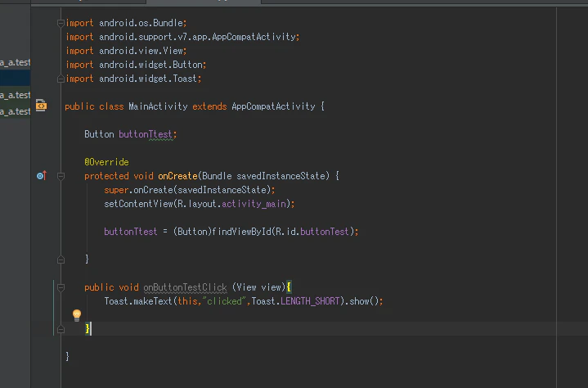The image size is (588, 388).
Task: Click 'Toast.makeText' call
Action: [x=138, y=301]
